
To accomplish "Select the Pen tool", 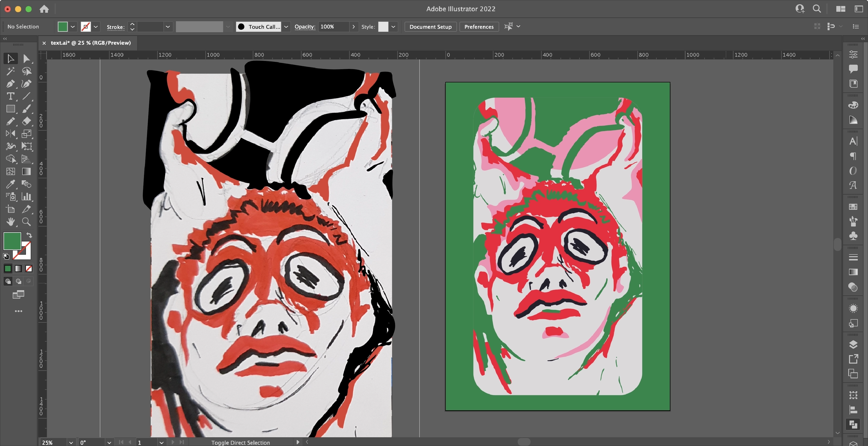I will tap(10, 84).
